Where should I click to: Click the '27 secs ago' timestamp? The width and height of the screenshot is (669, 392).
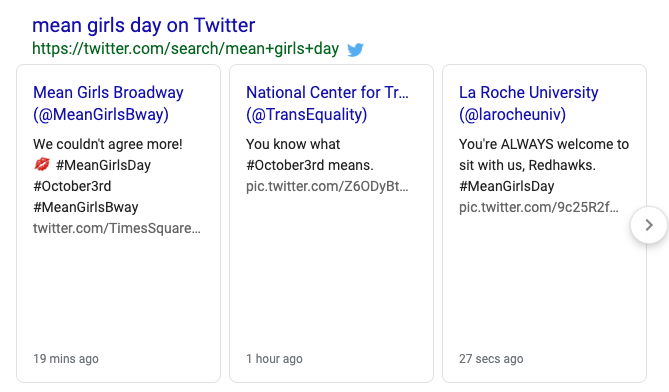pos(491,359)
